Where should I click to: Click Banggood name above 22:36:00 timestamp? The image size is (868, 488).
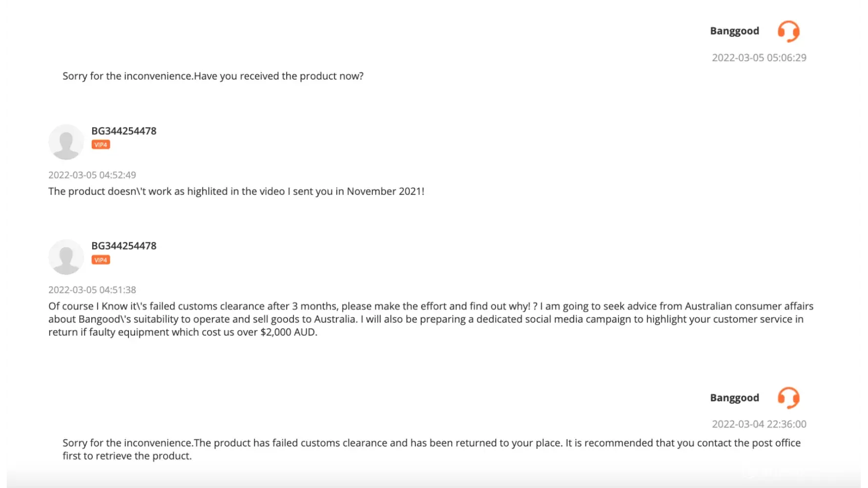tap(734, 398)
